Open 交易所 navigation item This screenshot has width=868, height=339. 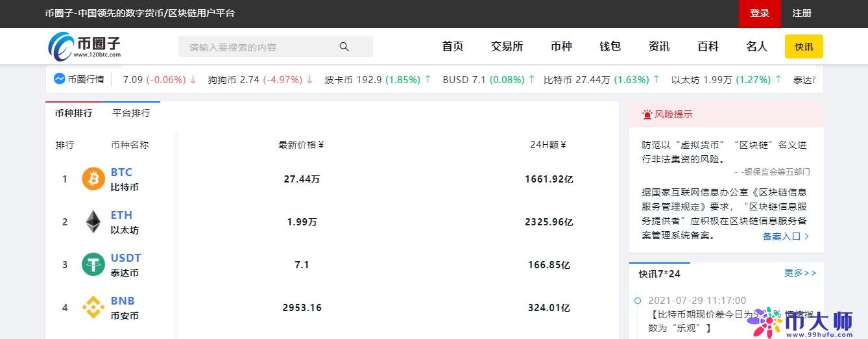507,46
